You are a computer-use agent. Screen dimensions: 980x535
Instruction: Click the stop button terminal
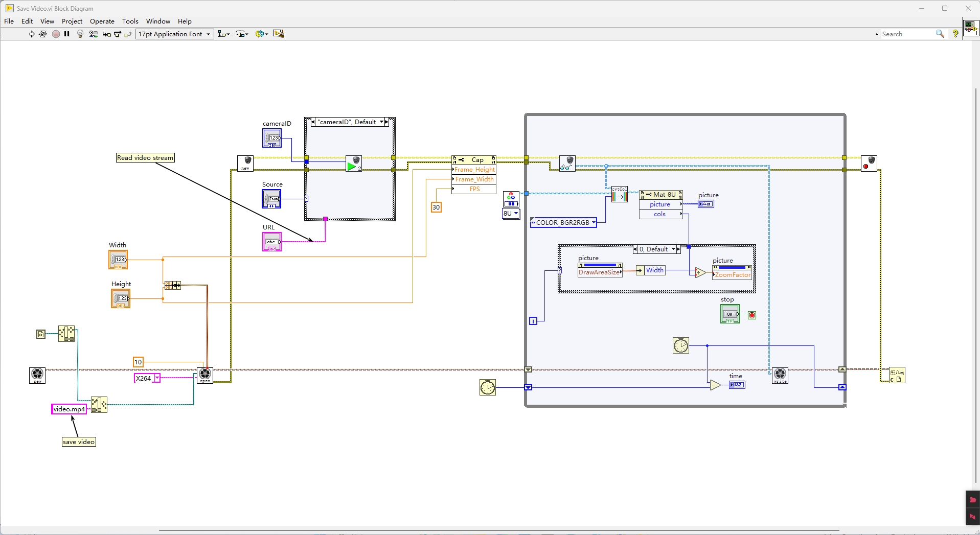pyautogui.click(x=730, y=314)
